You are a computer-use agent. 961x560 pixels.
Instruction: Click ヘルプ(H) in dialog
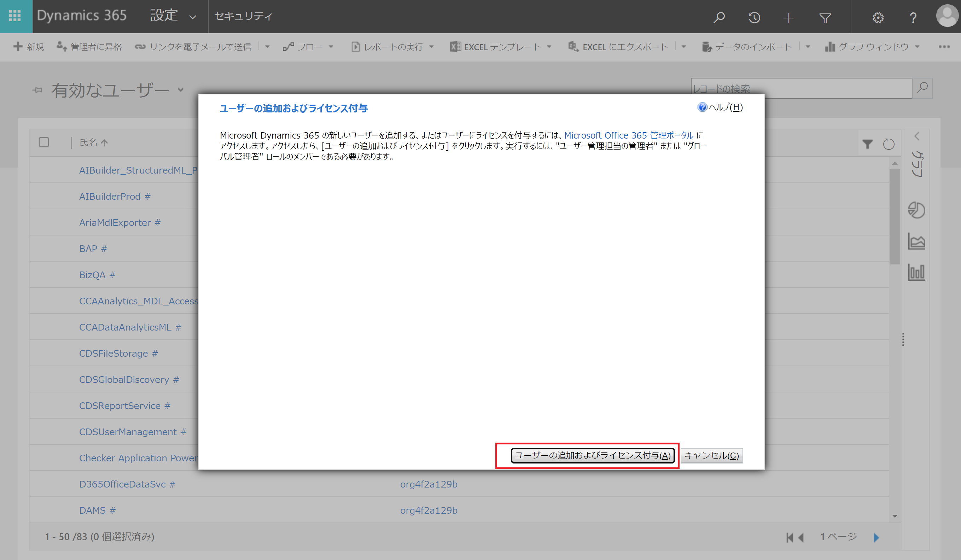pos(720,107)
